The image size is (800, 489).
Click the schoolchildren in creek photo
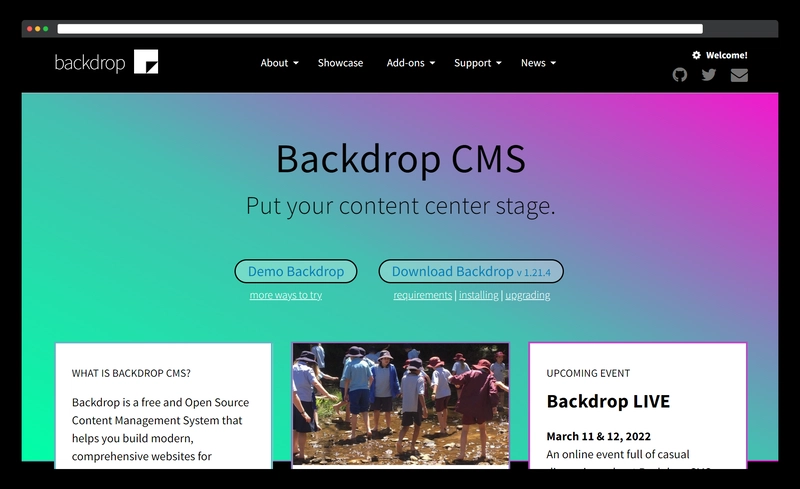pyautogui.click(x=401, y=404)
